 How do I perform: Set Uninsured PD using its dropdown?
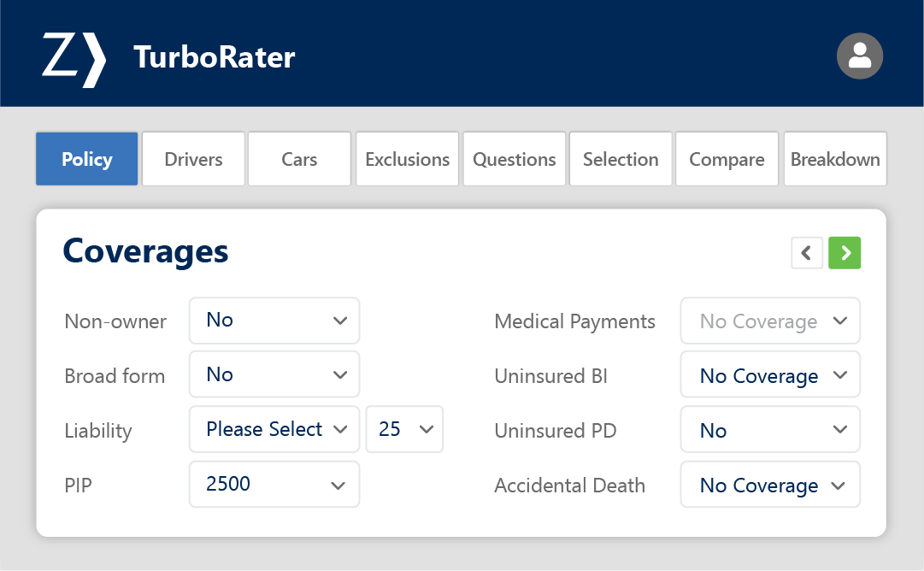769,429
